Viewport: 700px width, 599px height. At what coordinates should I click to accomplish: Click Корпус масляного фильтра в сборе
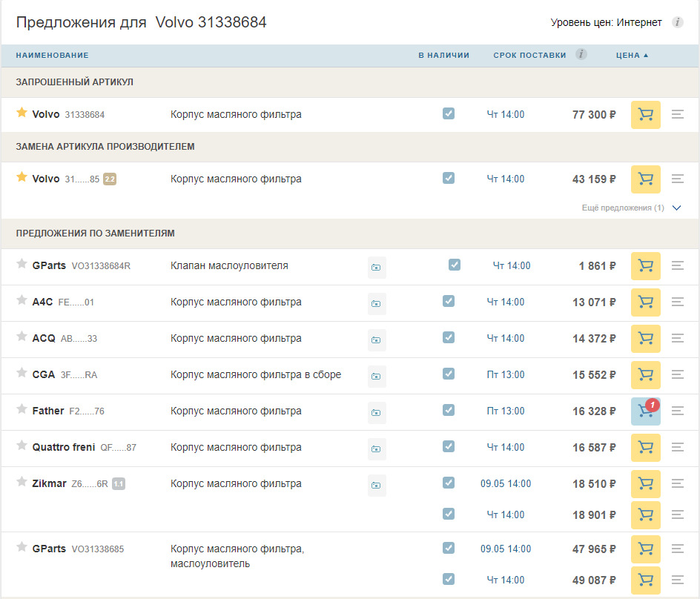click(256, 375)
